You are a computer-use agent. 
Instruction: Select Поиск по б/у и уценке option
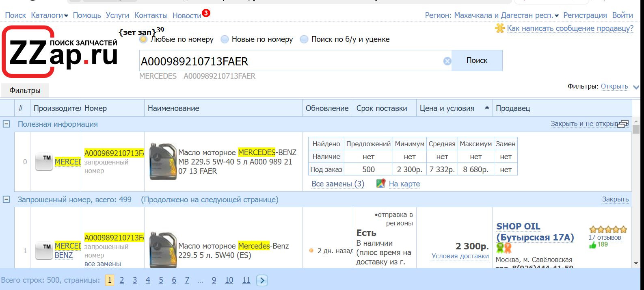pos(304,39)
